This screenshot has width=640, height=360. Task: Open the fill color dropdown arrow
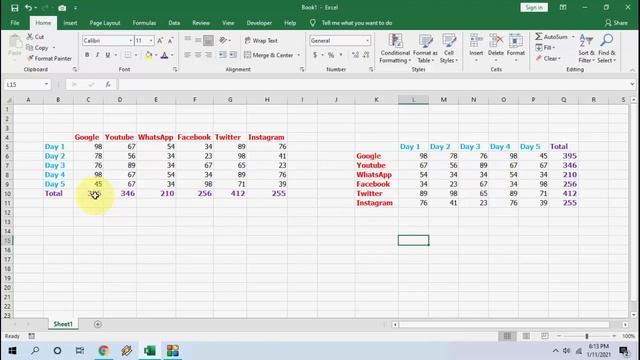pyautogui.click(x=156, y=55)
